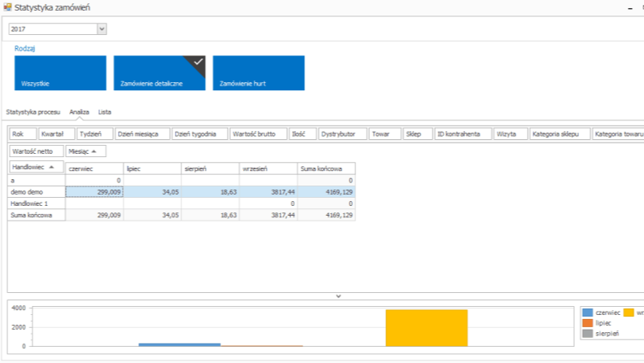Click the Kwartał field button

[57, 133]
